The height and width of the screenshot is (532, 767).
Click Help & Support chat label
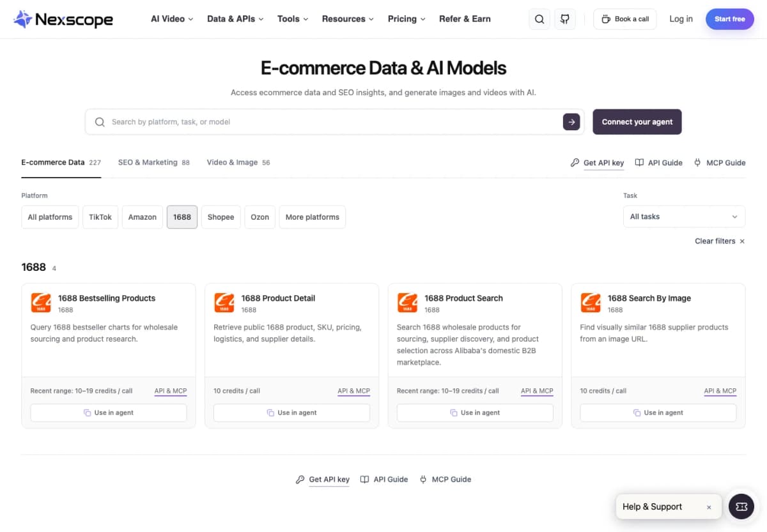[x=653, y=507]
